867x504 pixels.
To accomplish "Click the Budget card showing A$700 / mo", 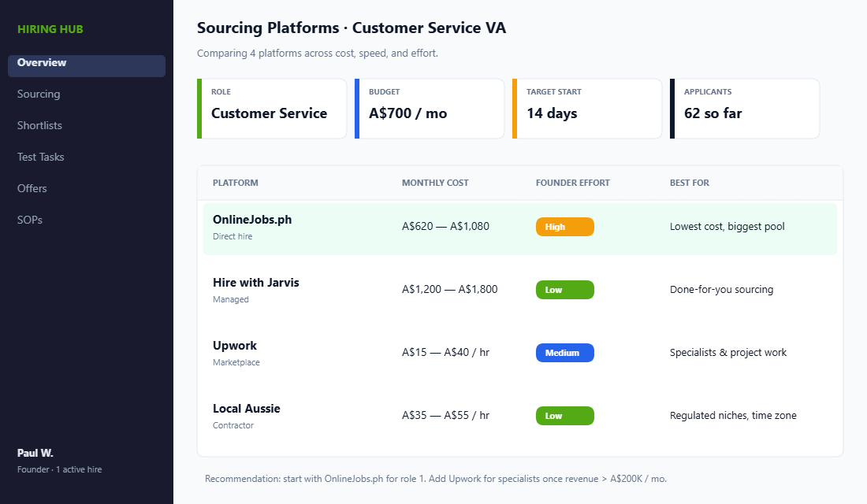I will [430, 109].
